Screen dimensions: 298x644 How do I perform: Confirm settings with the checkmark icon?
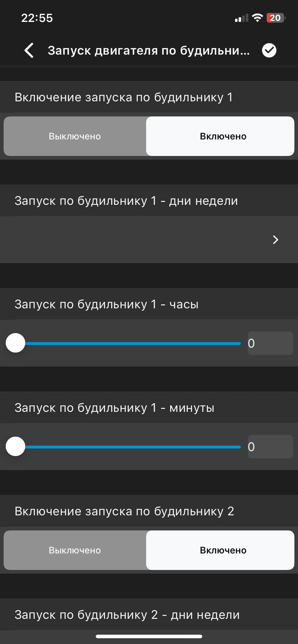pos(269,51)
